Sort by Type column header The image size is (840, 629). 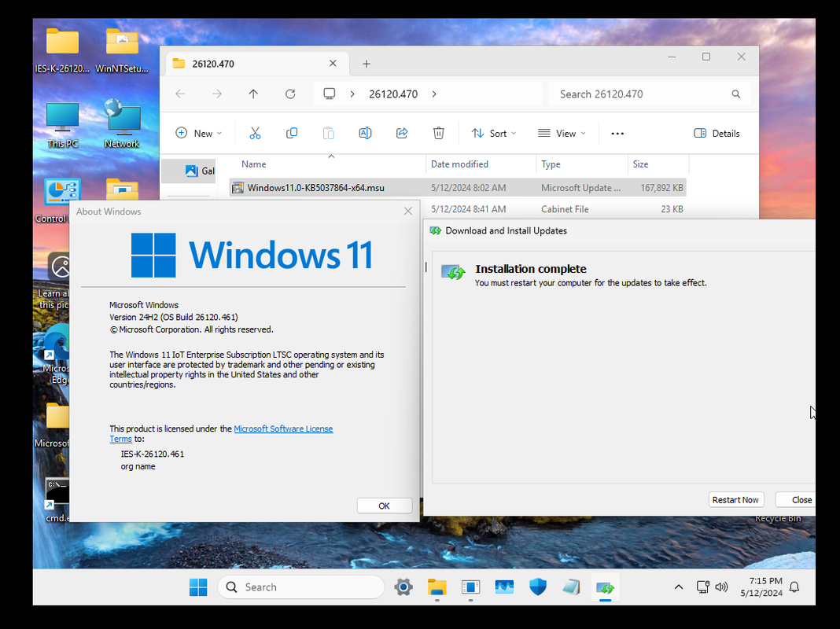tap(551, 164)
